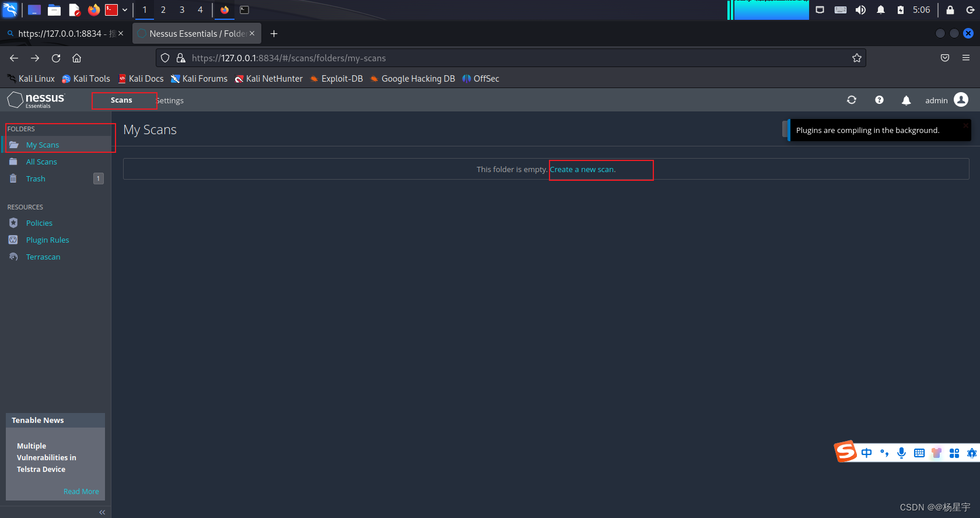Go forward in browser history
The width and height of the screenshot is (980, 518).
(x=35, y=58)
